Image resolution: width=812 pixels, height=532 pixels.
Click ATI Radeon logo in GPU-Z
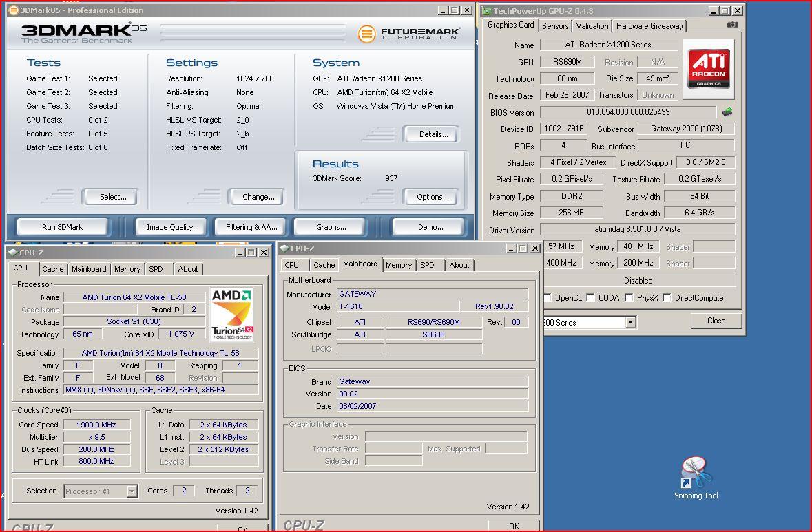pyautogui.click(x=709, y=69)
